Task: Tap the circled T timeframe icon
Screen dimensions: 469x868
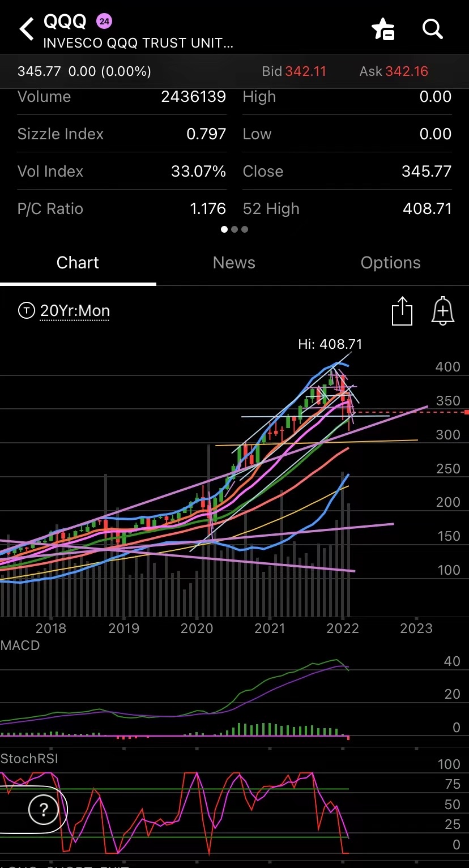Action: click(26, 310)
